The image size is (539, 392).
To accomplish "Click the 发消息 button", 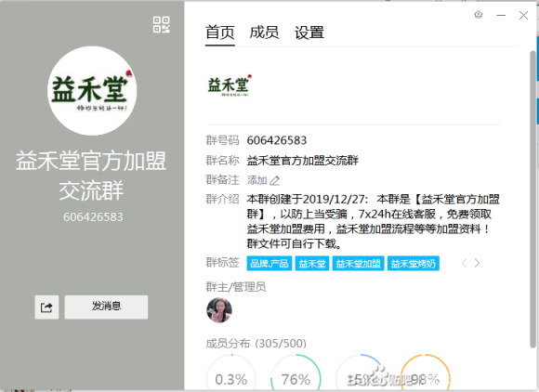I will pos(106,307).
